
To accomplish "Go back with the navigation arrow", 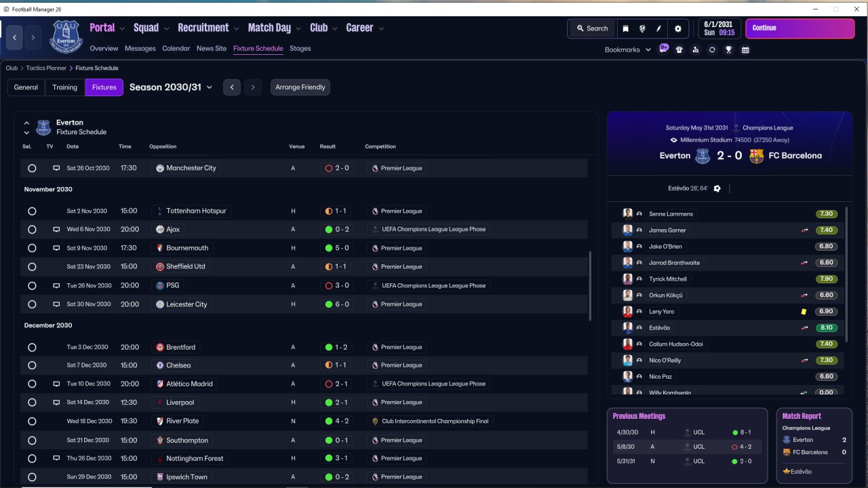I will click(x=15, y=38).
